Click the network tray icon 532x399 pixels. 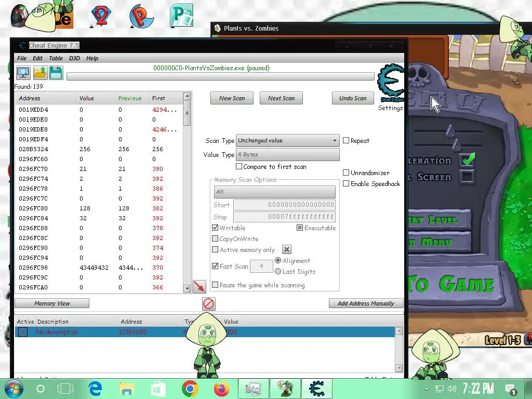click(440, 389)
